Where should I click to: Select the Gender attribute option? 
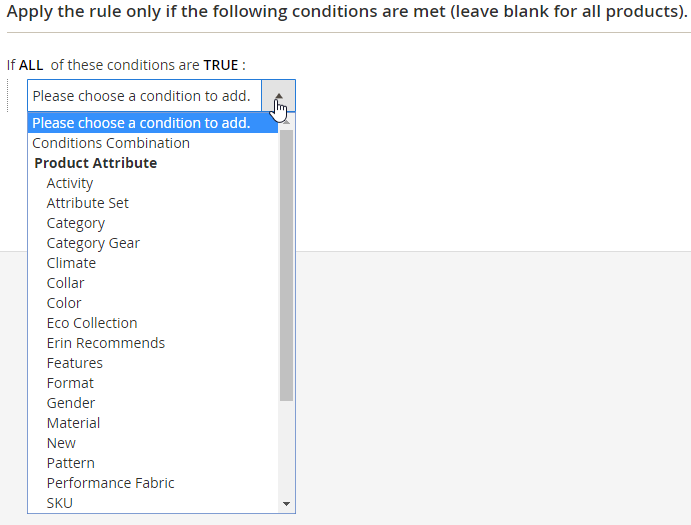(71, 403)
